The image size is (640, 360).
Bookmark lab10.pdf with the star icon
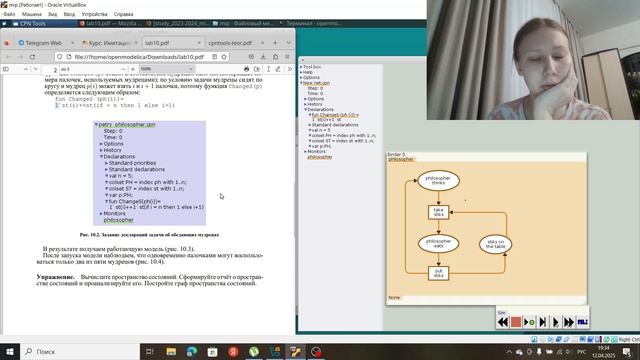point(224,57)
